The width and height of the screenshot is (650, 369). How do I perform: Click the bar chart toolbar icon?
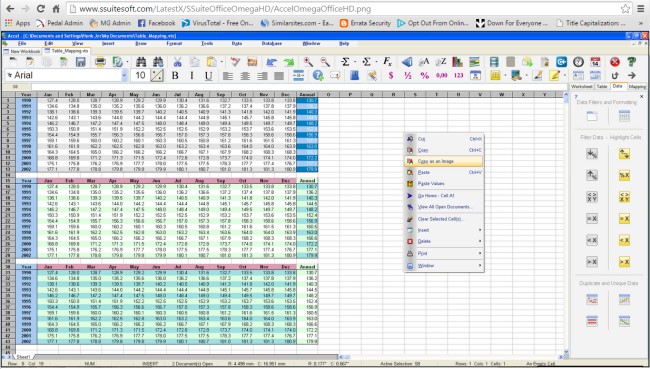tap(457, 62)
